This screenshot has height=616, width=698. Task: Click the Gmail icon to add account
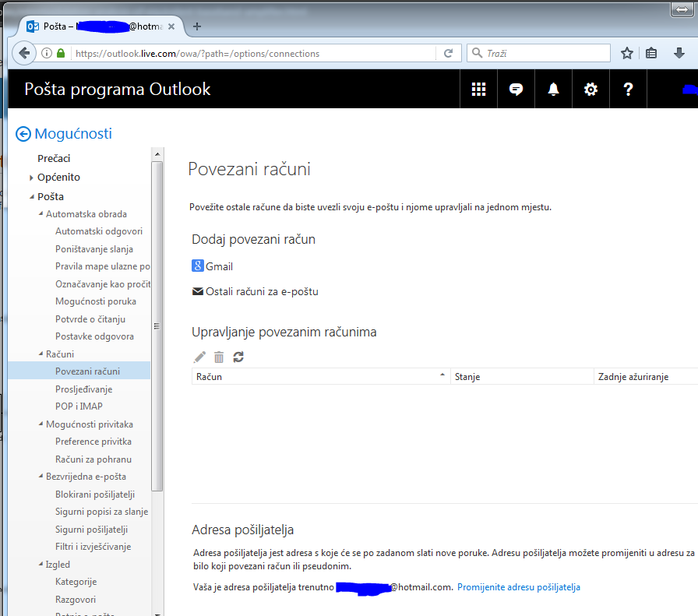198,266
